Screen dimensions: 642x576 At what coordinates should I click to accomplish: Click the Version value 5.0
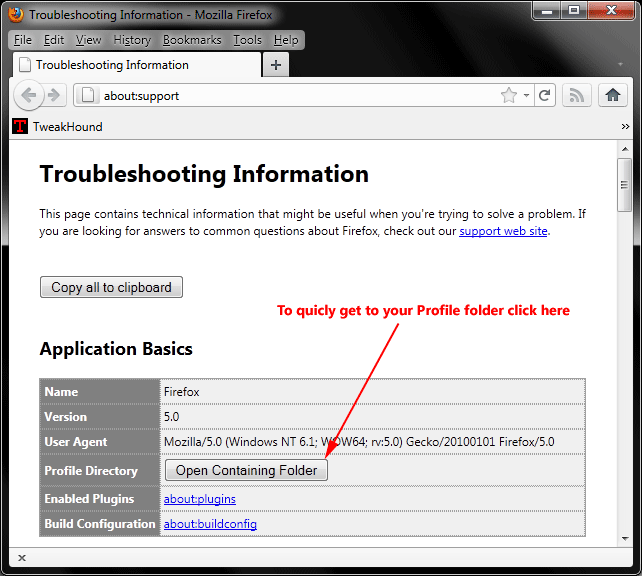coord(172,417)
